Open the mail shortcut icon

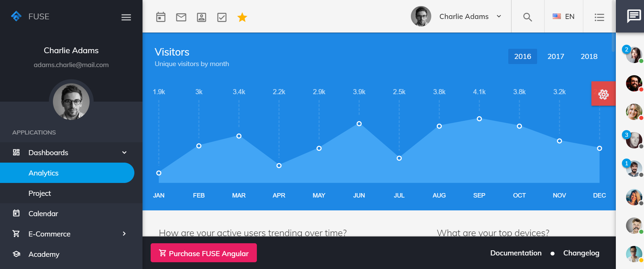181,17
